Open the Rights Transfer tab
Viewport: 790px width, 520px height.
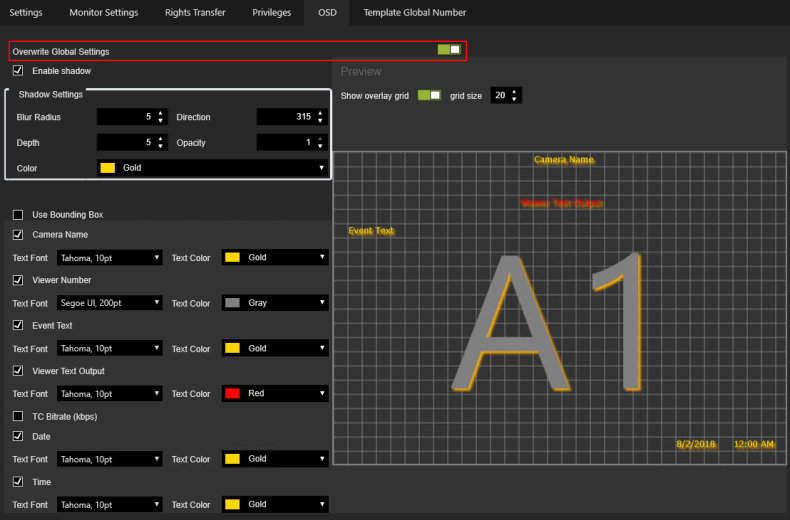coord(195,13)
